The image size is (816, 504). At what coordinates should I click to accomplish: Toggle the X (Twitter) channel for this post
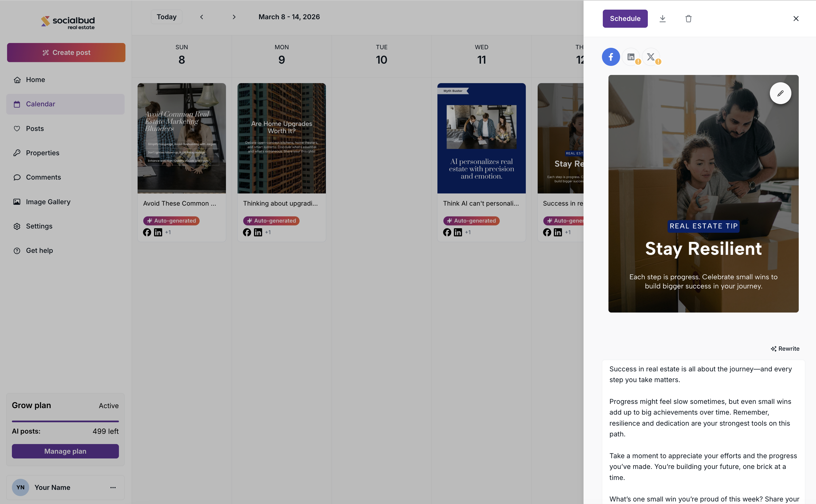click(x=651, y=57)
